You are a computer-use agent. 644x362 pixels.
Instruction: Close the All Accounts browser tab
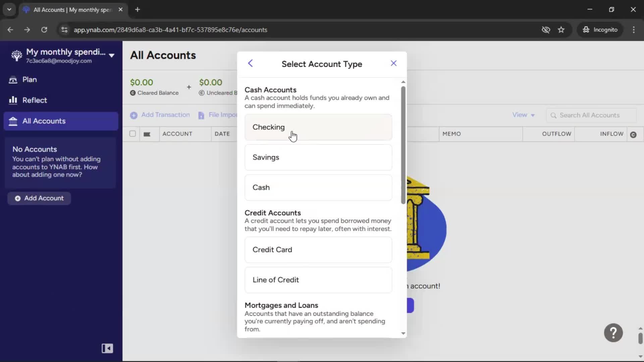point(120,10)
